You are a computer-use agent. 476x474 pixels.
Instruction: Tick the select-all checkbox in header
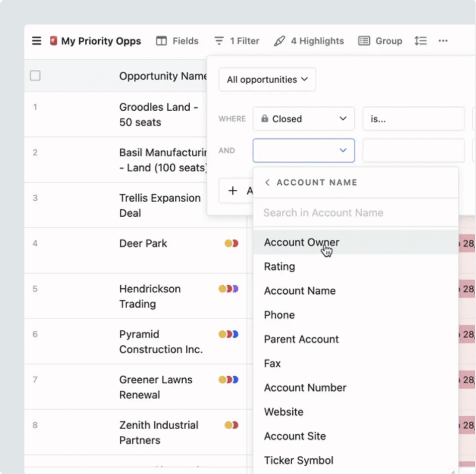(35, 76)
